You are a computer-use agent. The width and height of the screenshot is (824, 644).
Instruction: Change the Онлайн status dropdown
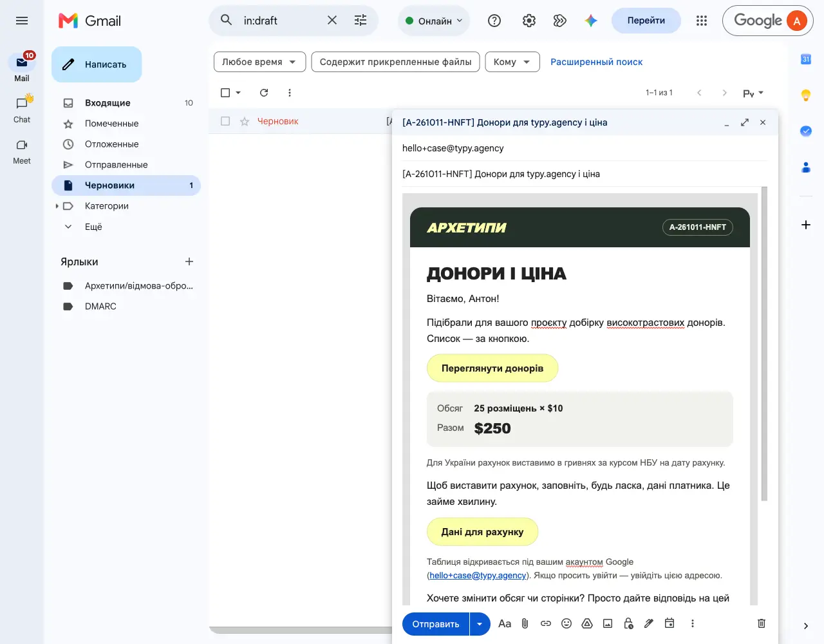434,21
